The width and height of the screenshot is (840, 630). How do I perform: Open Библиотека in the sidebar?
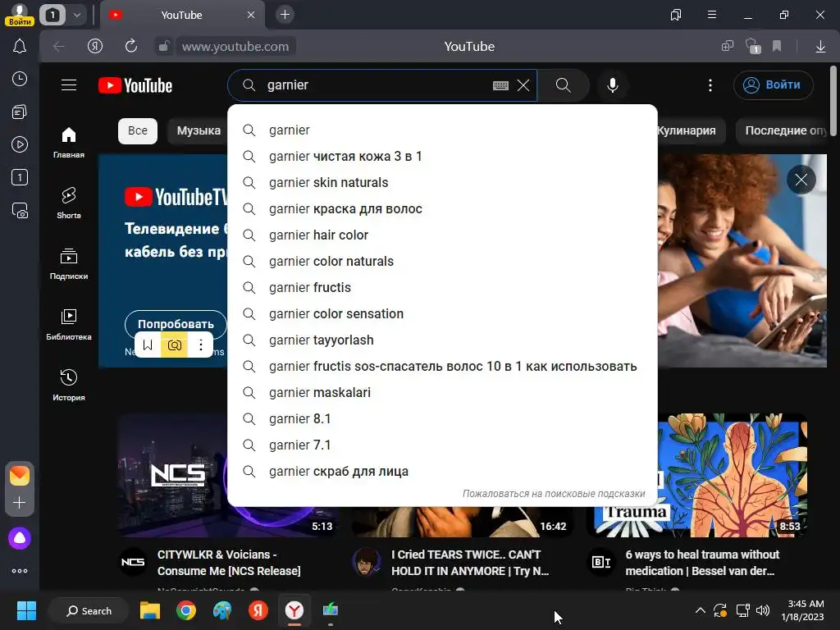tap(69, 325)
